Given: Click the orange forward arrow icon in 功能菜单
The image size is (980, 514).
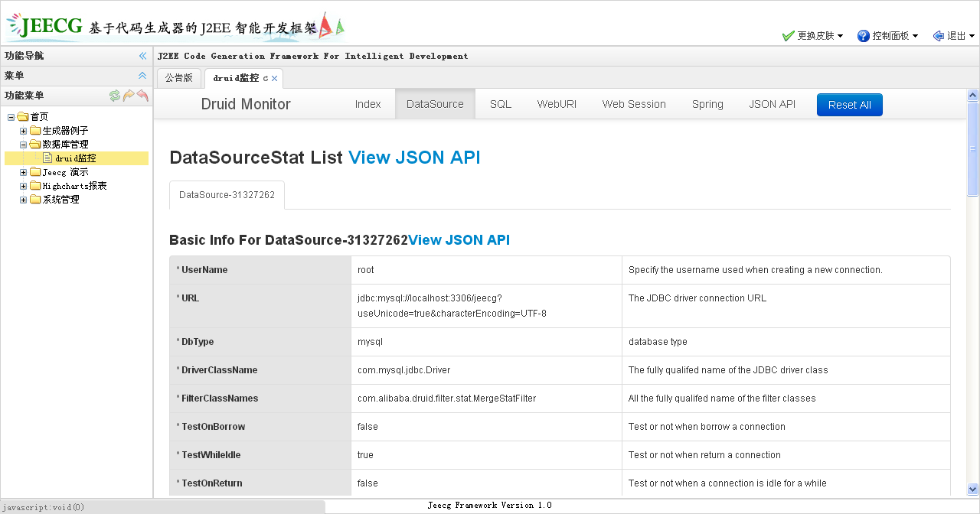Looking at the screenshot, I should pyautogui.click(x=129, y=96).
